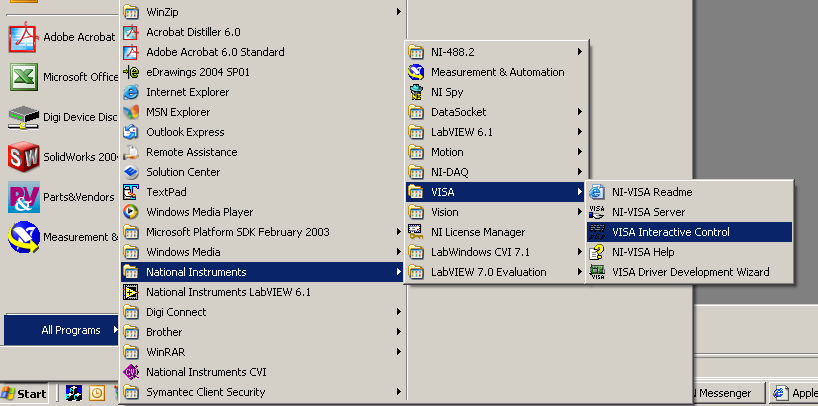Screen dimensions: 818x406
Task: Click the NI-VISA Readme text label
Action: click(x=652, y=192)
